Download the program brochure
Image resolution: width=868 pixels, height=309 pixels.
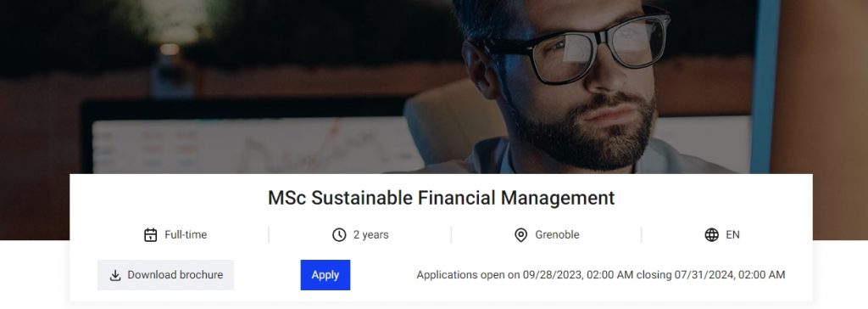[166, 275]
